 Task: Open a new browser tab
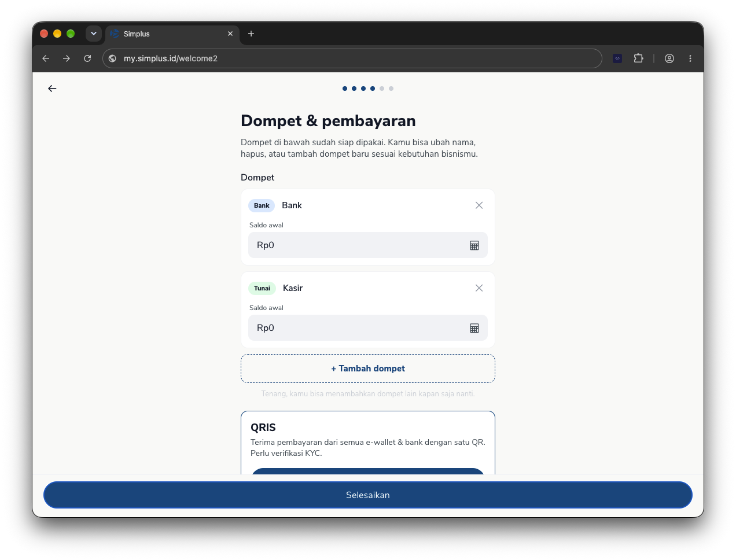pos(251,34)
